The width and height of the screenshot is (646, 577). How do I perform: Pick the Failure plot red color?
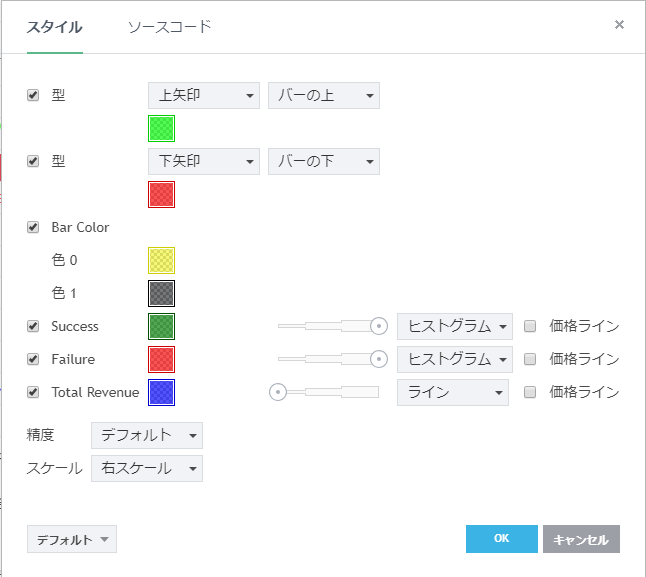tap(161, 359)
